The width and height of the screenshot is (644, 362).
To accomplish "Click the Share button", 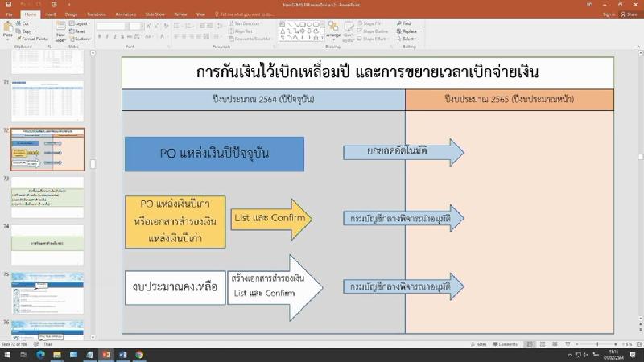I will (x=628, y=14).
